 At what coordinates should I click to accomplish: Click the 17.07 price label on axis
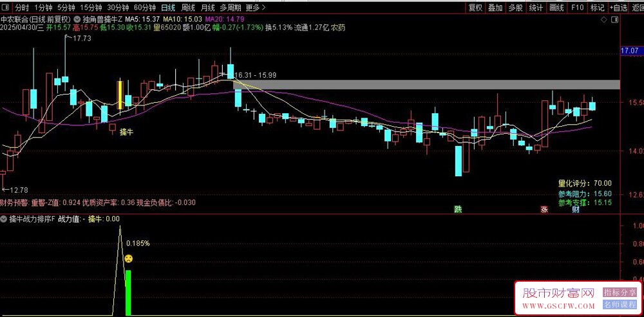pyautogui.click(x=632, y=51)
